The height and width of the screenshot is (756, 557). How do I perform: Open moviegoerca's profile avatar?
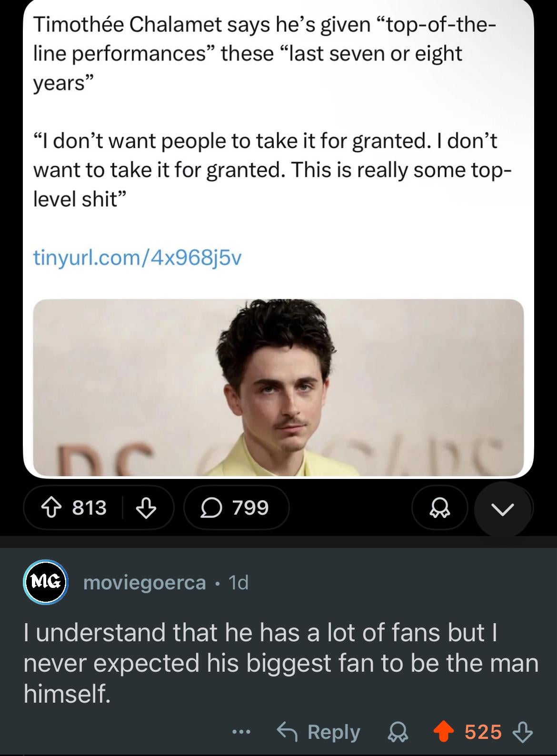click(45, 582)
